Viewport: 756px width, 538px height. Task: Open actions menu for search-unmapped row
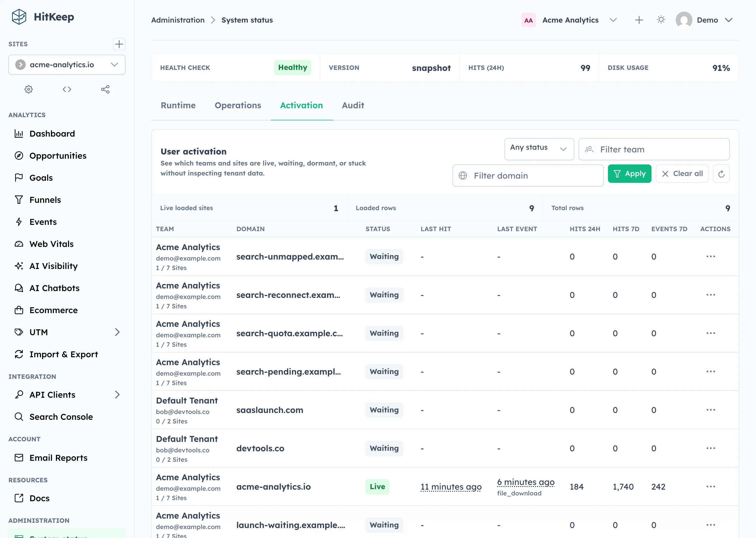point(711,256)
